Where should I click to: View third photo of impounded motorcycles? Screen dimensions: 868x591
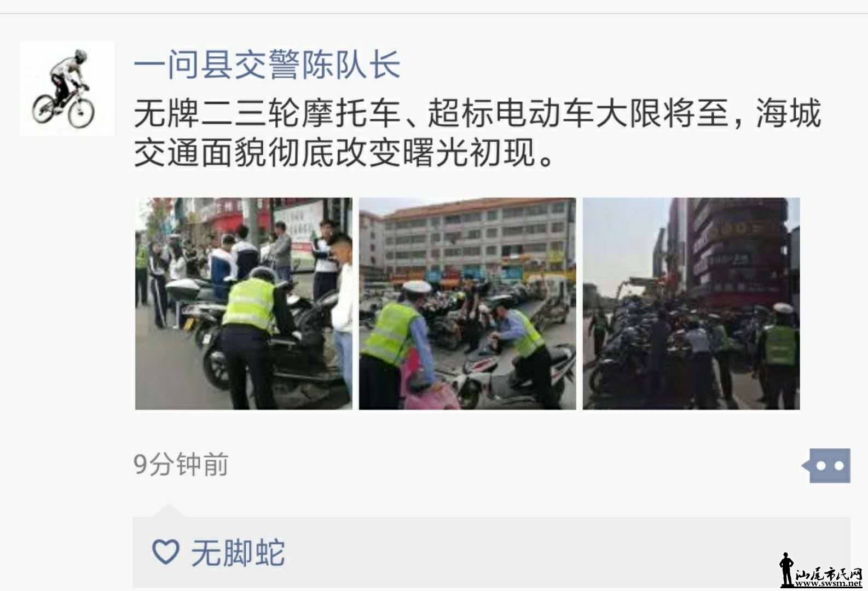(x=691, y=304)
